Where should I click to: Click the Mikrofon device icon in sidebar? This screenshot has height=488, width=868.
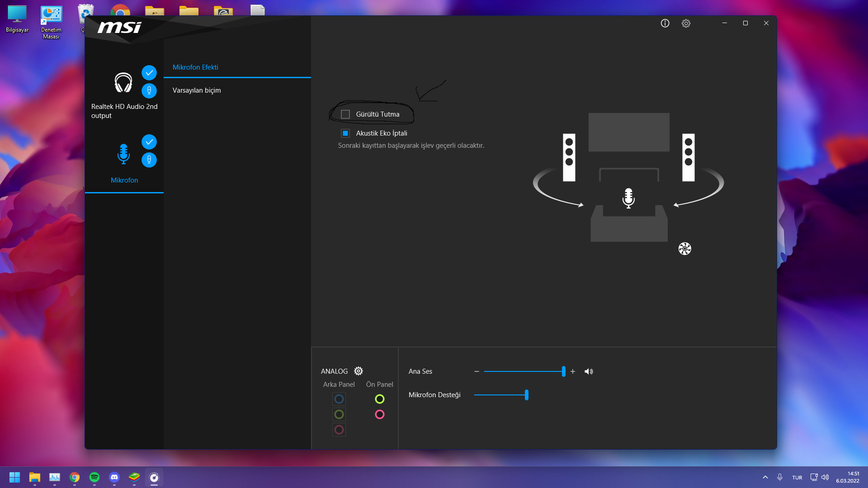123,154
